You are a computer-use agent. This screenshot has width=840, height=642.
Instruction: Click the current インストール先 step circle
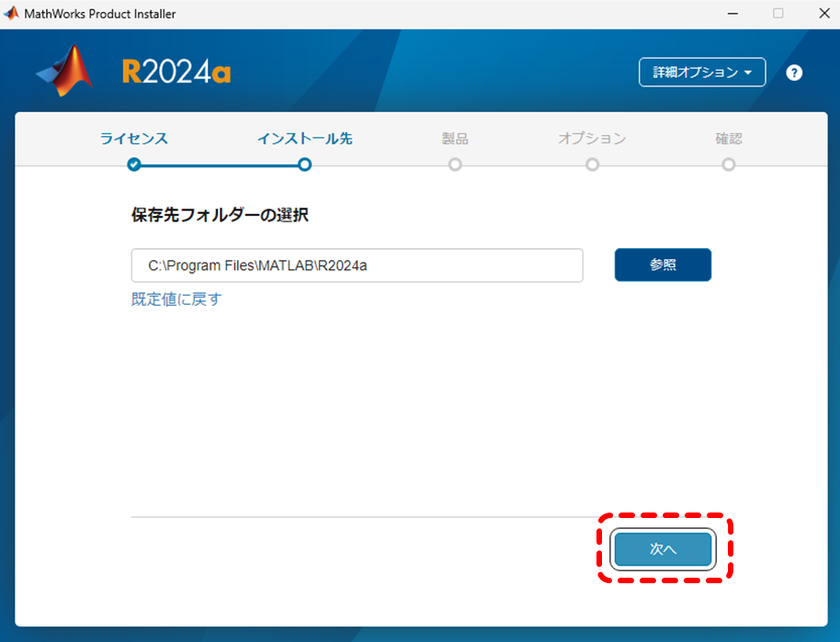pos(304,164)
